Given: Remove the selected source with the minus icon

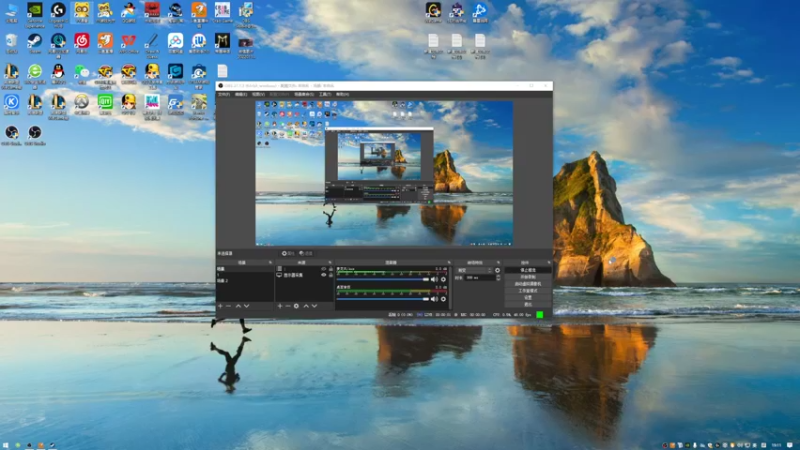Looking at the screenshot, I should tap(288, 306).
